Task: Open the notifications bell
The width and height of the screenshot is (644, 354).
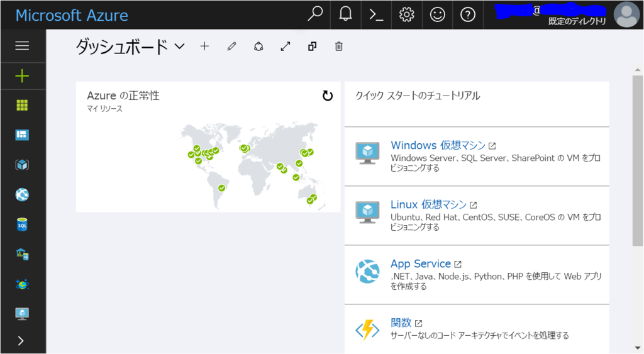Action: 345,14
